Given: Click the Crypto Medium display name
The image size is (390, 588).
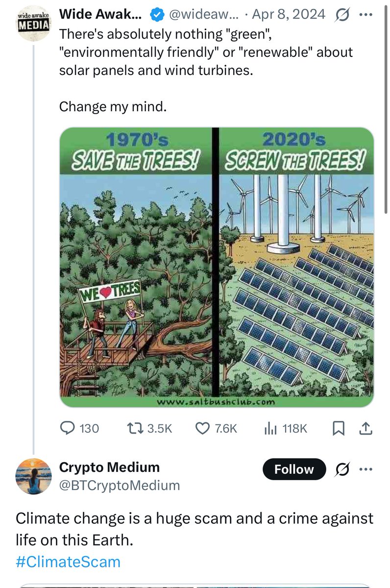Looking at the screenshot, I should pos(109,467).
